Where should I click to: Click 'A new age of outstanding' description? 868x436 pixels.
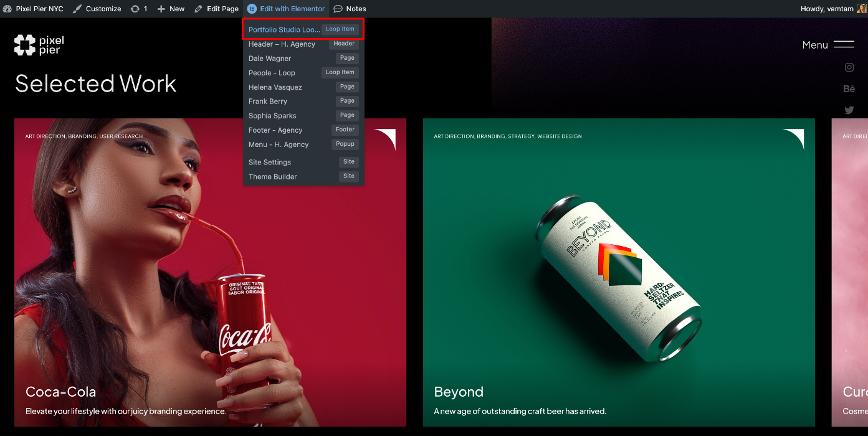tap(520, 411)
